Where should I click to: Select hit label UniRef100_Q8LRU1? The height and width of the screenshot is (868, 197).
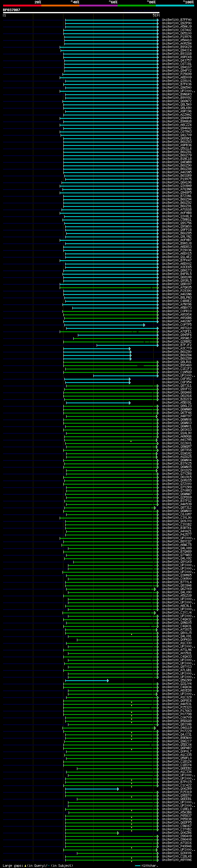pyautogui.click(x=177, y=362)
